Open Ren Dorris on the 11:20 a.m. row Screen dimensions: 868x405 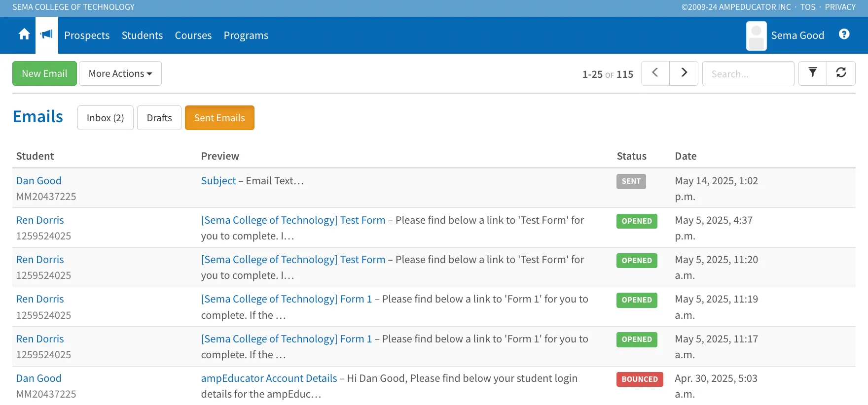40,260
